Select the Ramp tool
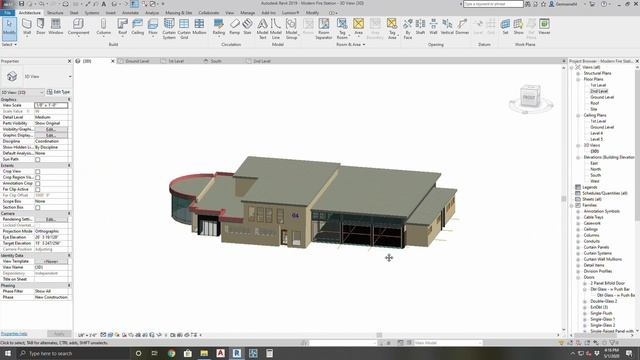This screenshot has height=360, width=640. point(235,27)
